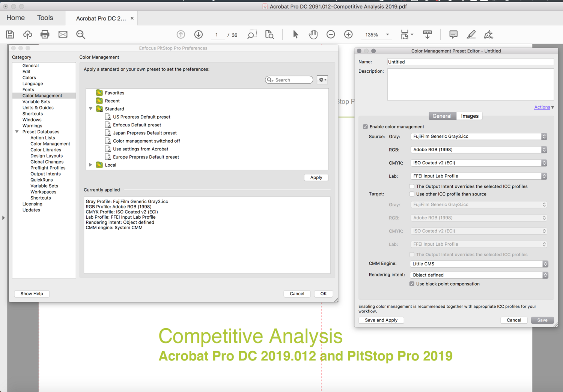
Task: Open the search-in-document page magnifier icon
Action: 269,35
